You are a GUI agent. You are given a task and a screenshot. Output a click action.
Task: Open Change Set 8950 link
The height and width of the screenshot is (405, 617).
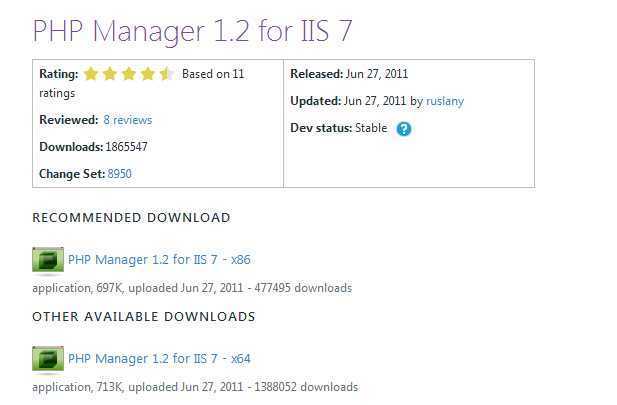120,174
